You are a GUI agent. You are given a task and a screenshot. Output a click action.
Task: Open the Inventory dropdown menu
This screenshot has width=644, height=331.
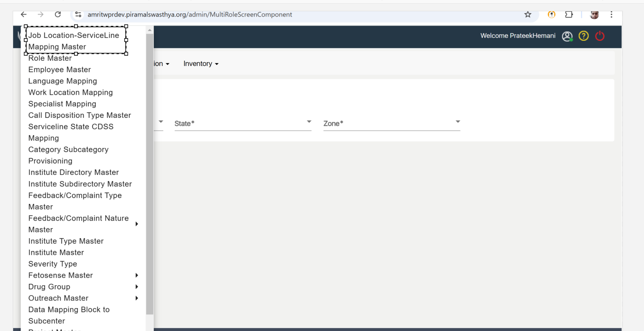pos(201,64)
